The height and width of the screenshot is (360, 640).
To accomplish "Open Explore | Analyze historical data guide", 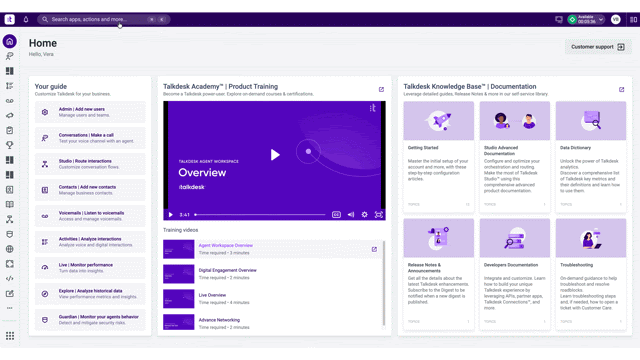I will pos(90,294).
